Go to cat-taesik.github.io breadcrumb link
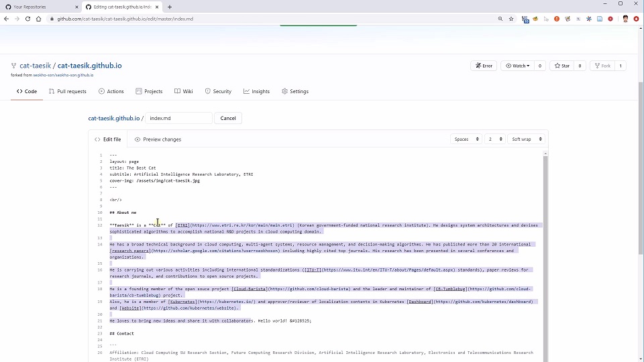644x362 pixels. click(113, 118)
